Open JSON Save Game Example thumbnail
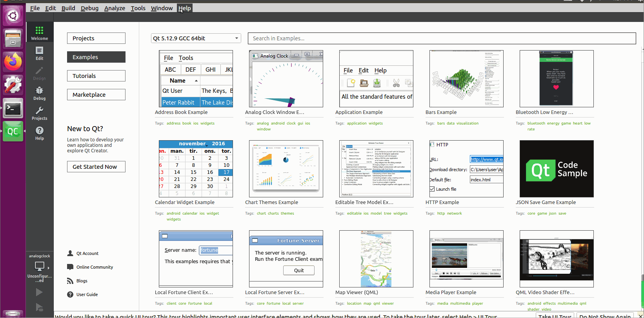644x318 pixels. coord(557,169)
